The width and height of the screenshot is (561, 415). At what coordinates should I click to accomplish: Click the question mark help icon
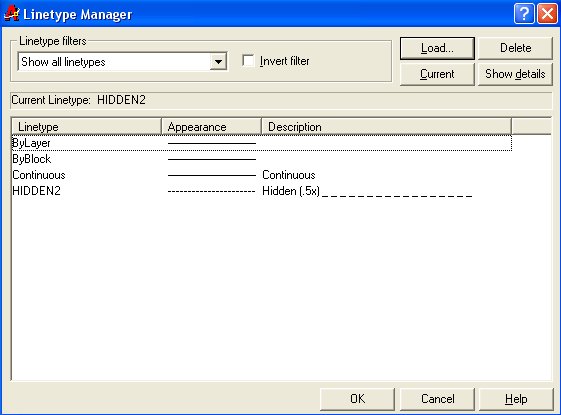pos(524,14)
